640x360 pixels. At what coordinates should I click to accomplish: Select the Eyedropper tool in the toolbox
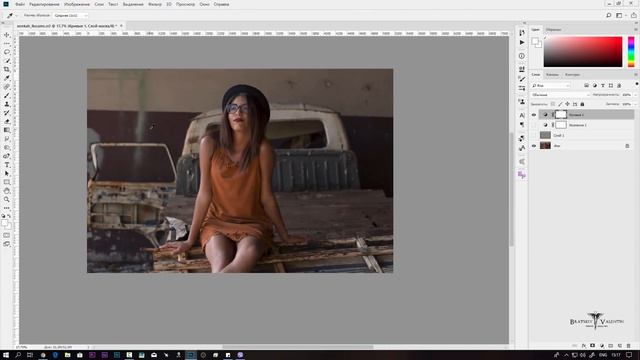(x=7, y=78)
